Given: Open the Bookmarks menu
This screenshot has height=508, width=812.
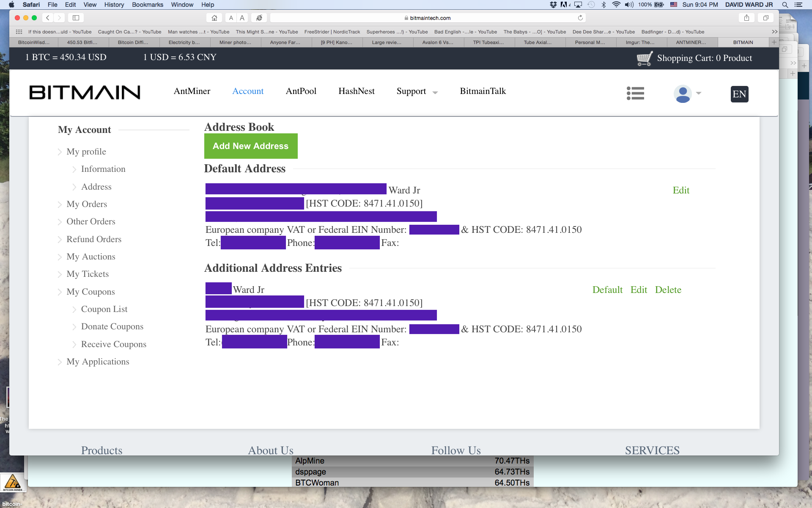Looking at the screenshot, I should pyautogui.click(x=148, y=5).
